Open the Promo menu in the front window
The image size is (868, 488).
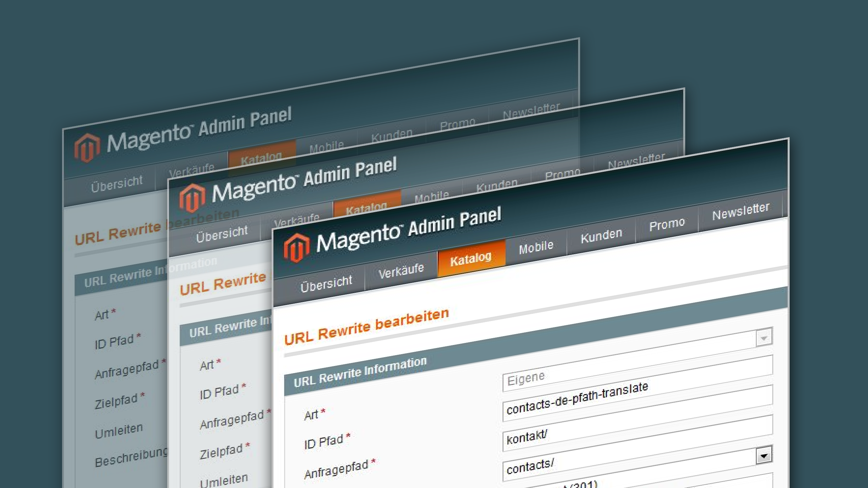pyautogui.click(x=667, y=224)
